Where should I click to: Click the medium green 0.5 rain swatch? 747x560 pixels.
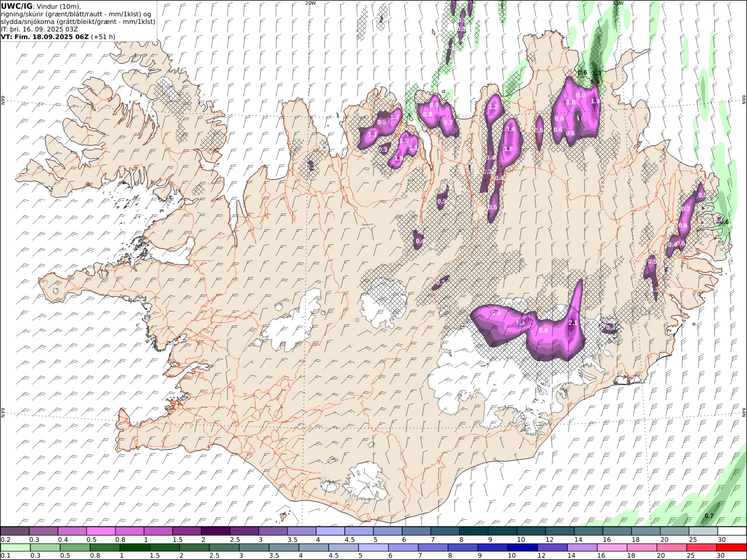(75, 547)
